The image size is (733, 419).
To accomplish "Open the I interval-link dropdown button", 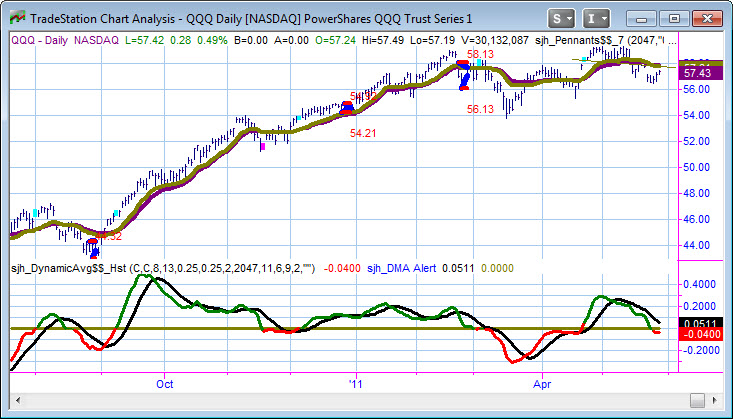I will (x=596, y=19).
